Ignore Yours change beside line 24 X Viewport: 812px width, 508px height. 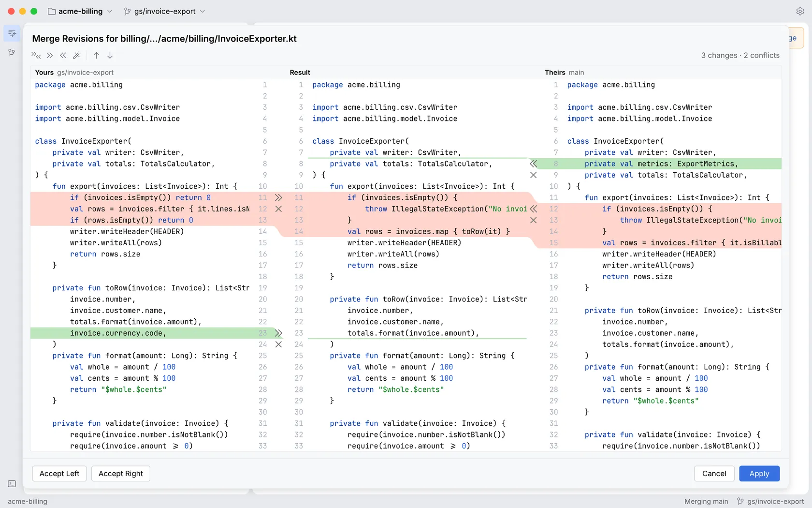(x=278, y=344)
